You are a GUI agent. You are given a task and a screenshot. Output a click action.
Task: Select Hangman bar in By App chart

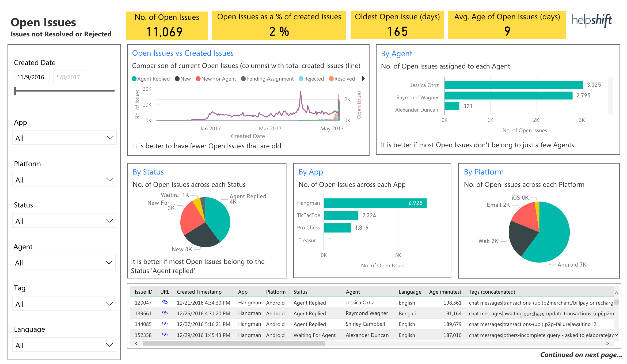pos(375,203)
